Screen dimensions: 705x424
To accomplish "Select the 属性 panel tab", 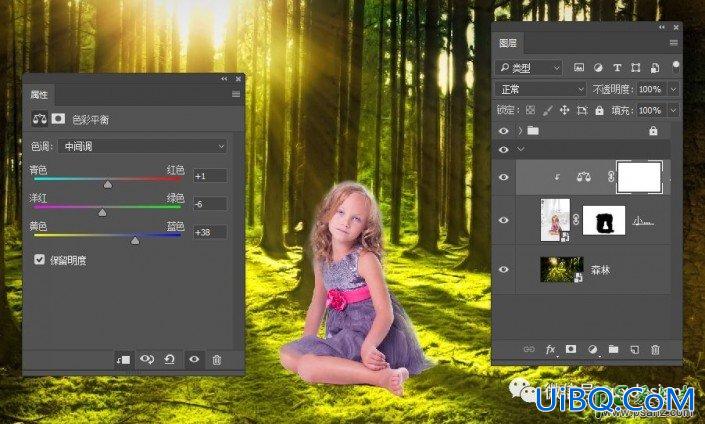I will point(39,94).
